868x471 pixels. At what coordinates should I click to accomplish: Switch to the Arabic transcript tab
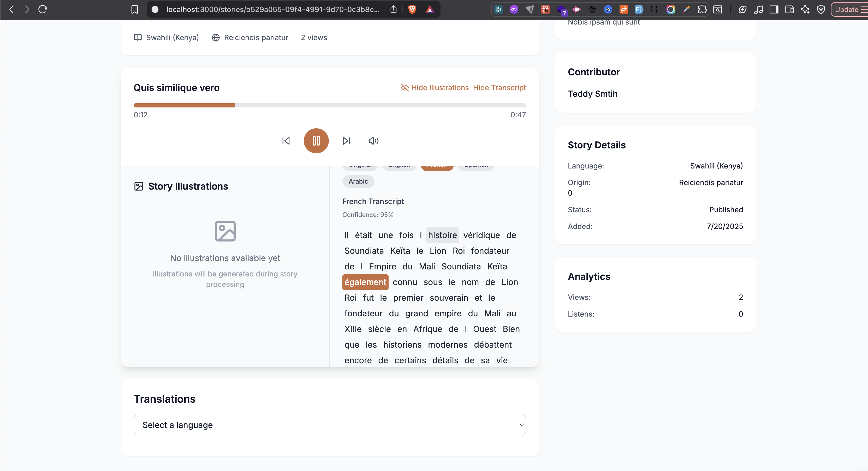point(358,182)
